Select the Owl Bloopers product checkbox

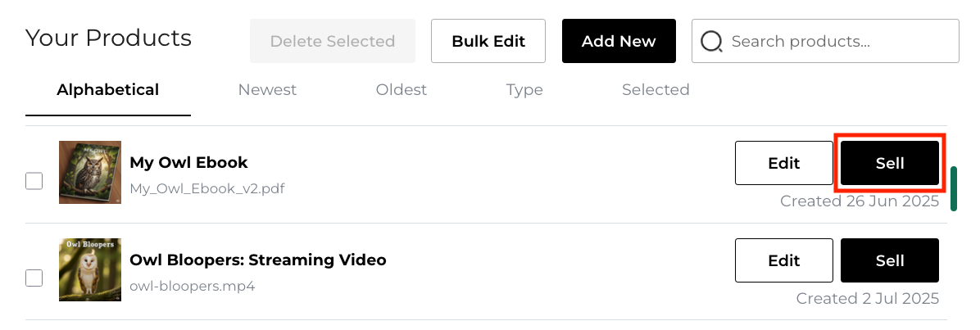coord(34,278)
